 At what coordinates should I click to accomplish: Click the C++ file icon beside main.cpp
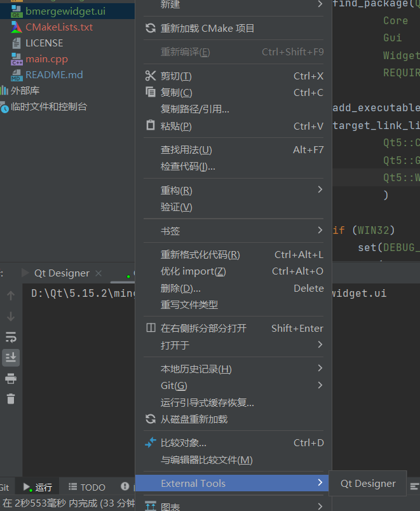click(x=18, y=58)
